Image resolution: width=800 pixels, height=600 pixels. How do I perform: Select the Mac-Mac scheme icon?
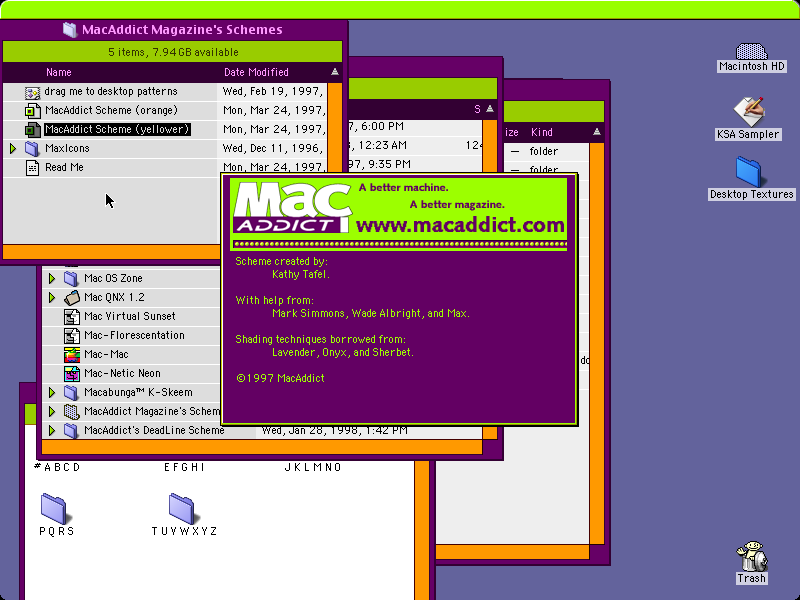tap(71, 355)
